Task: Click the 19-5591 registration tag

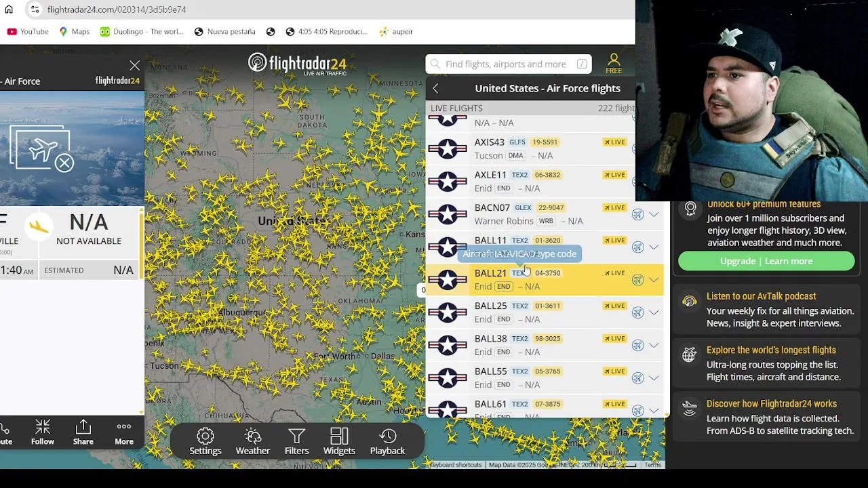Action: coord(545,142)
